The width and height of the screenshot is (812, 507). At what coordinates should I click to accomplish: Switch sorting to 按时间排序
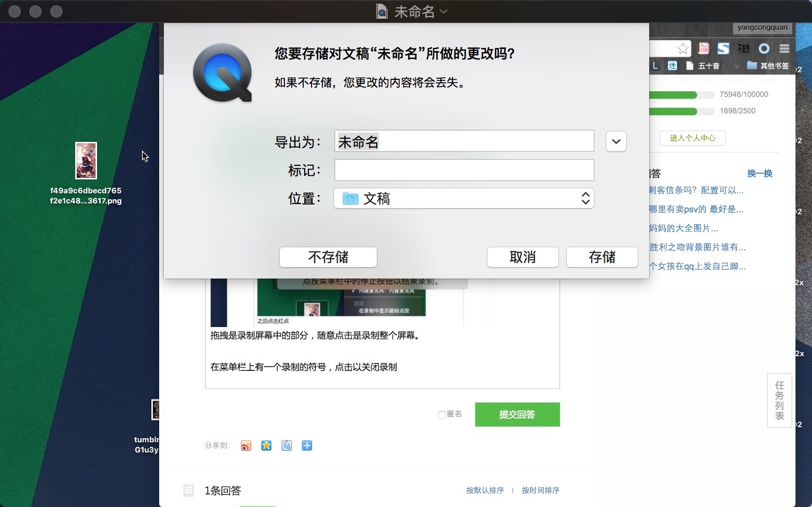click(x=540, y=490)
